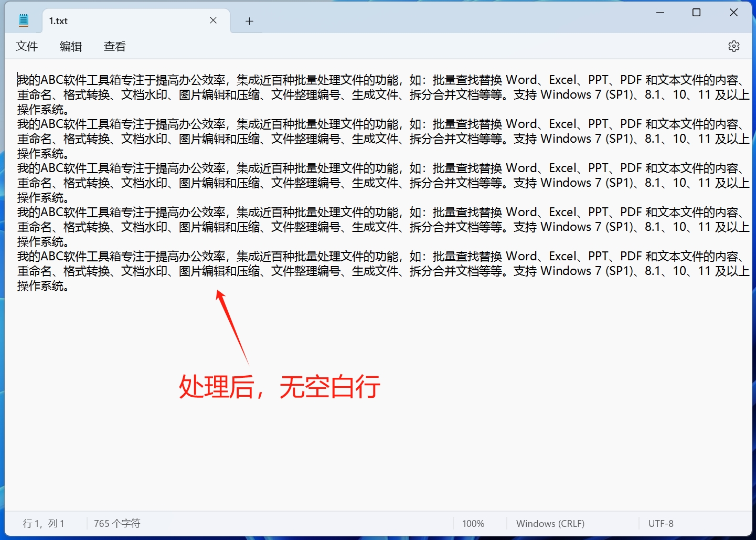This screenshot has height=540, width=756.
Task: Maximize the Notepad window
Action: tap(697, 13)
